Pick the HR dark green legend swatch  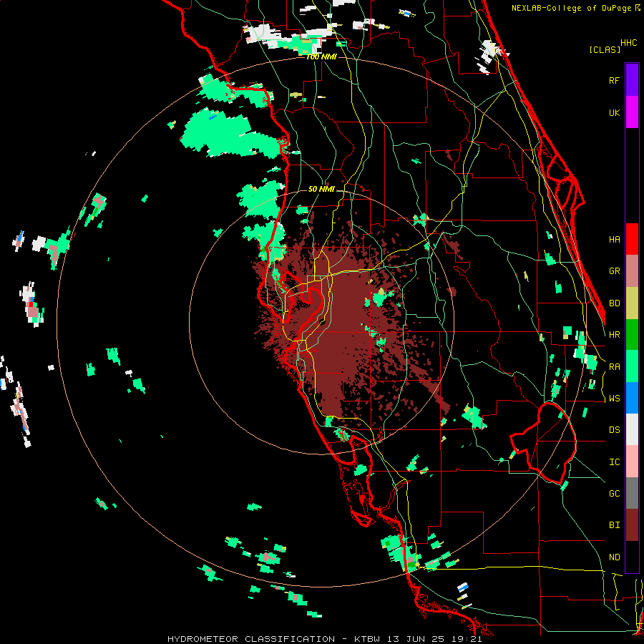(632, 335)
